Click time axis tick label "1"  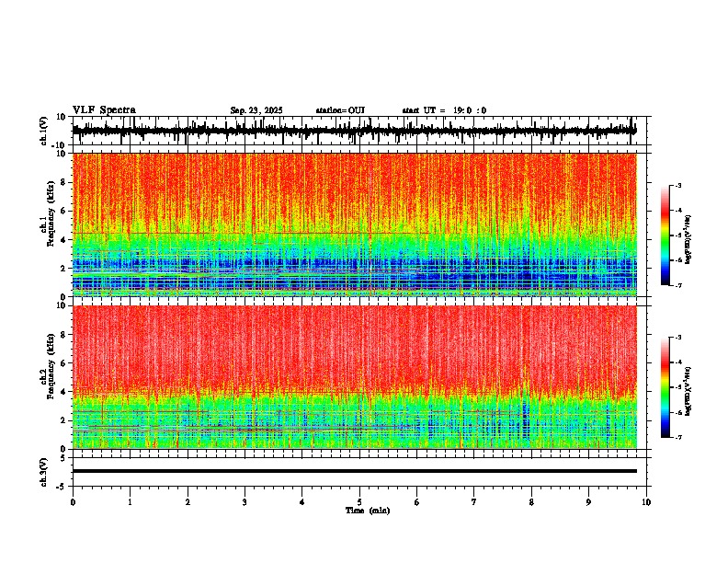click(x=130, y=502)
